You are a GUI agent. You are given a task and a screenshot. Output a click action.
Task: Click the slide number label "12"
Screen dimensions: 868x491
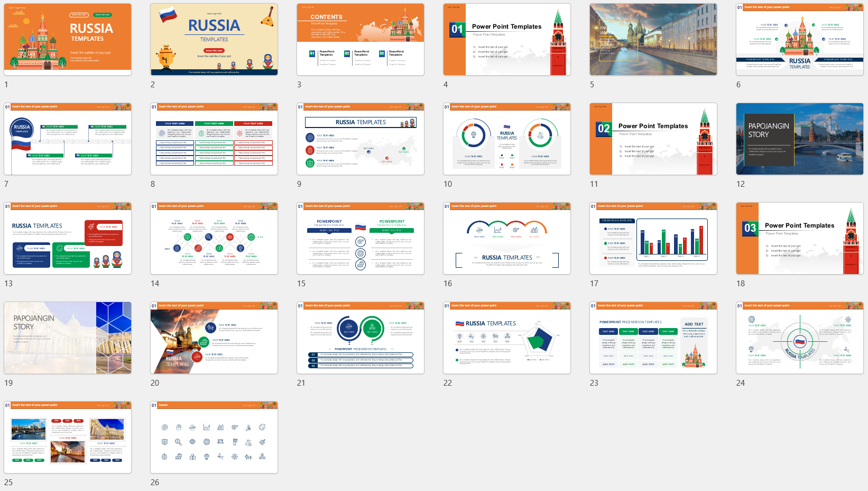pyautogui.click(x=741, y=184)
